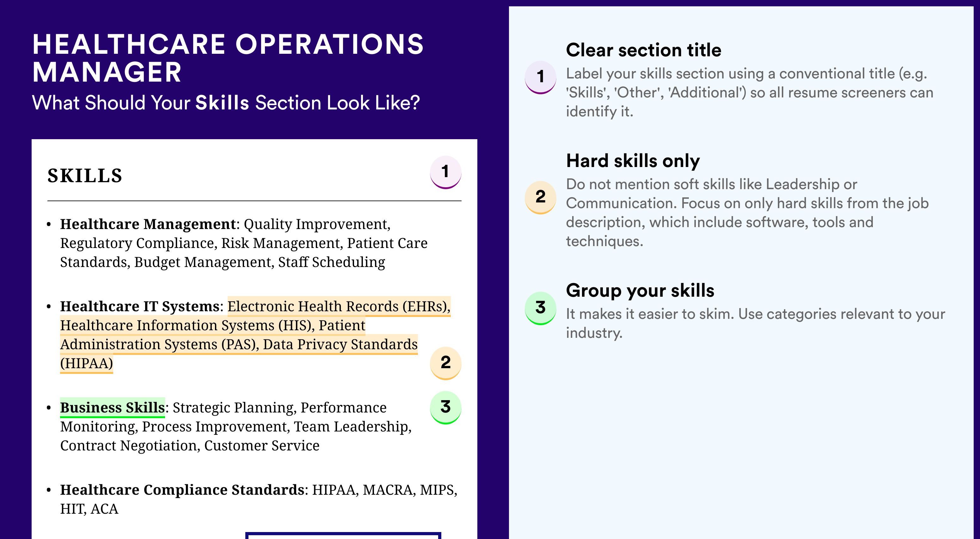Screen dimensions: 980x539
Task: Click the 'Healthcare Compliance Standards' bullet label
Action: pos(182,490)
